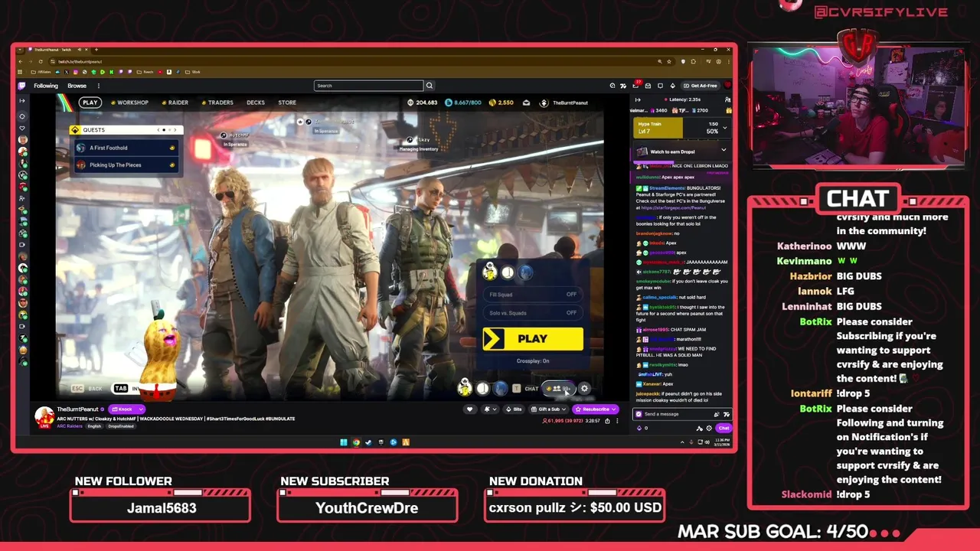Click the Chrome address bar URL
980x551 pixels.
pyautogui.click(x=80, y=61)
